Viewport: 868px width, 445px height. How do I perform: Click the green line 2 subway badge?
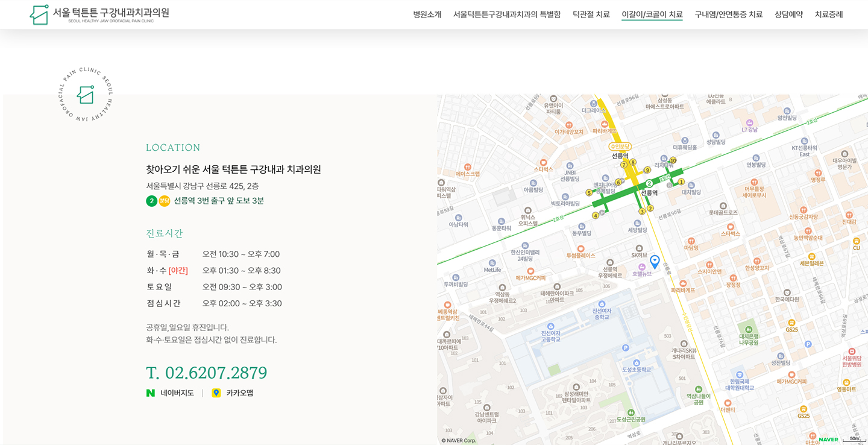click(x=151, y=201)
